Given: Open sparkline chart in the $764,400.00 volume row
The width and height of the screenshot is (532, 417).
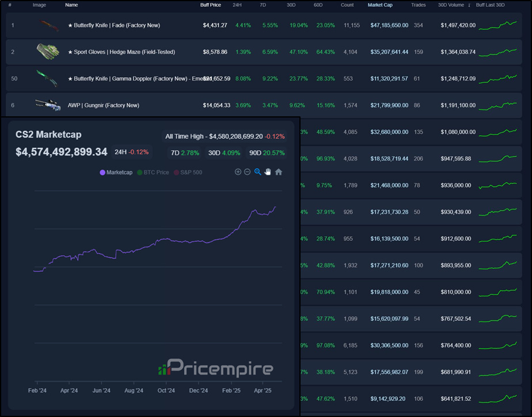Looking at the screenshot, I should [x=497, y=346].
